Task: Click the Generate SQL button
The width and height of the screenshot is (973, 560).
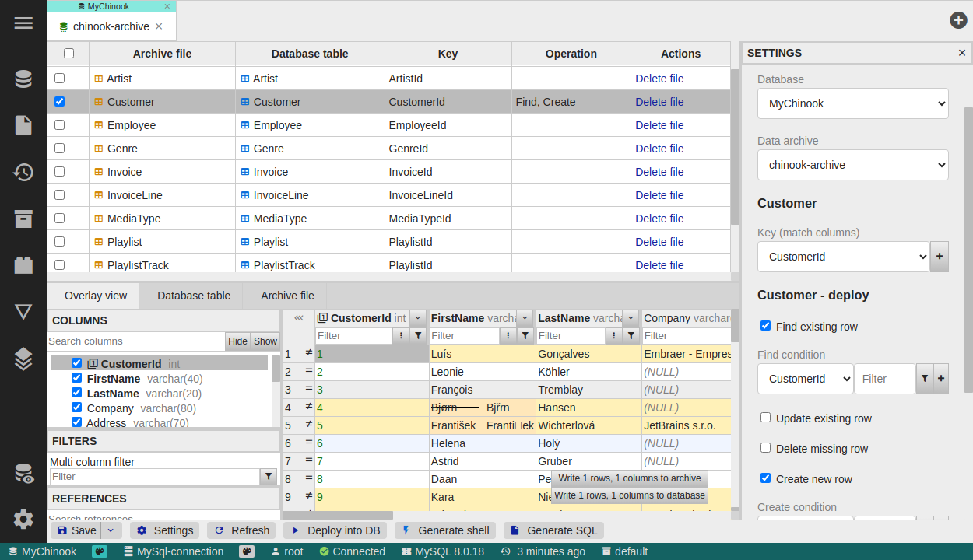Action: (554, 530)
